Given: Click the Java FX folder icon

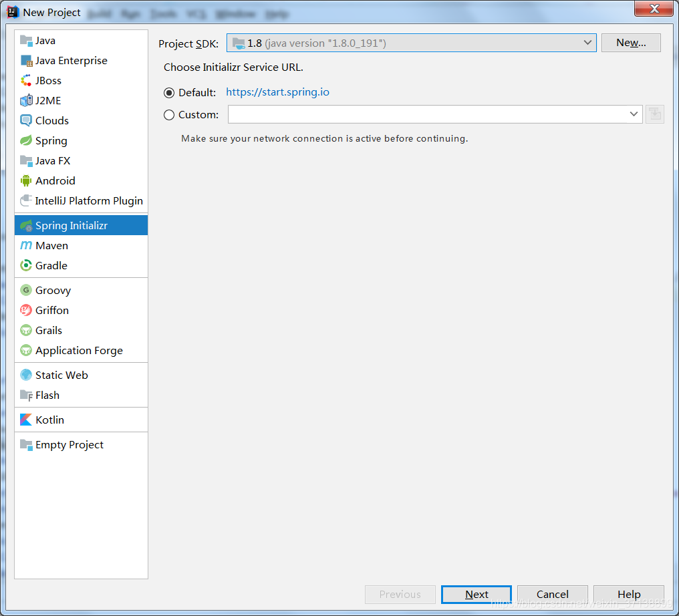Looking at the screenshot, I should (x=26, y=160).
